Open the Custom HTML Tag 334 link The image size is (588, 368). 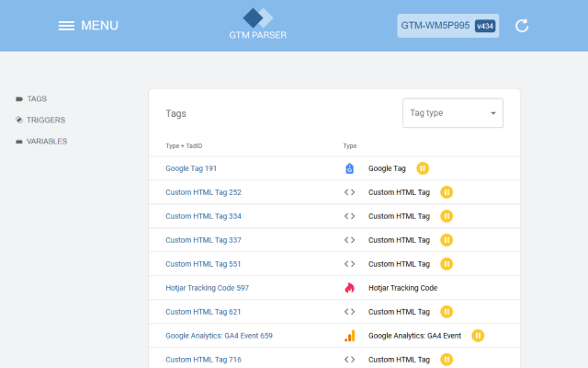(x=204, y=216)
